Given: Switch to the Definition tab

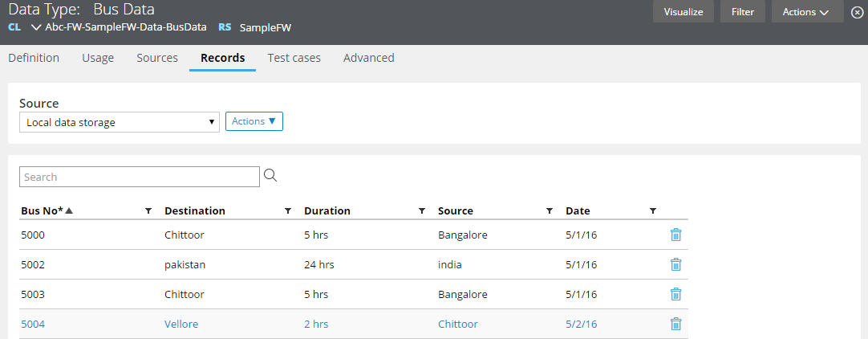Looking at the screenshot, I should 34,58.
